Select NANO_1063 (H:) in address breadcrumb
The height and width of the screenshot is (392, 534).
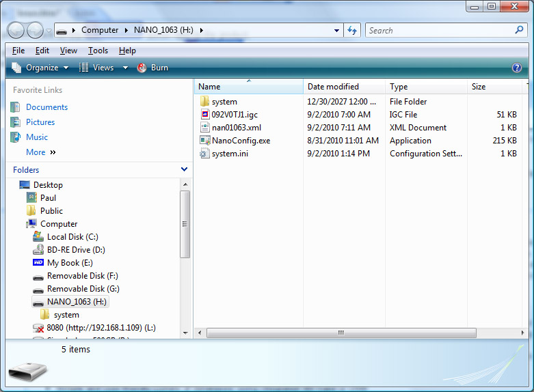click(x=163, y=30)
